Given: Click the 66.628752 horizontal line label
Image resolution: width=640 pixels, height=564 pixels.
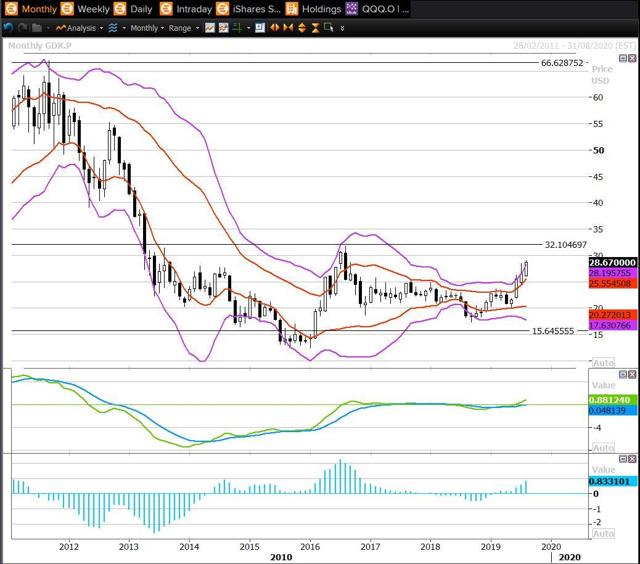Looking at the screenshot, I should point(562,63).
